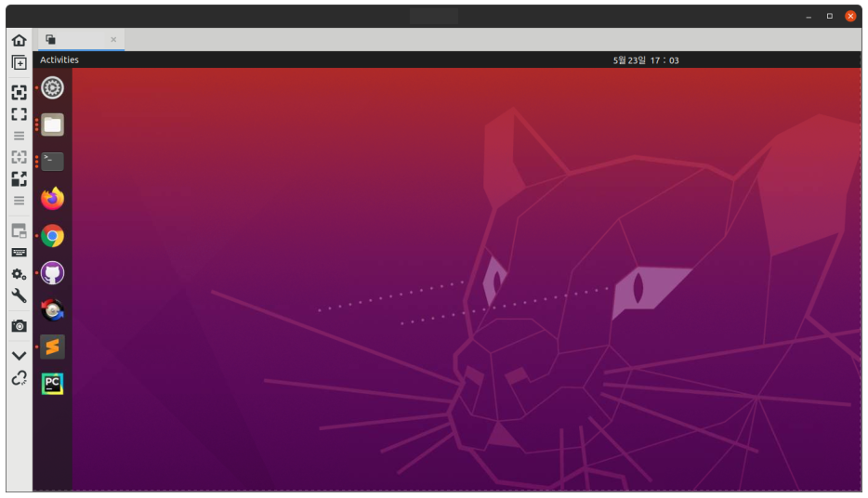Toggle scaled mode icon in toolbar

tap(19, 178)
